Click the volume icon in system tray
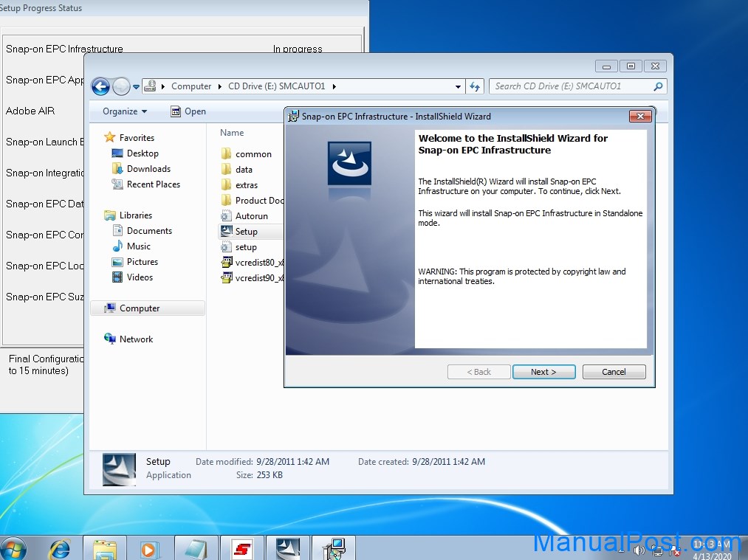The height and width of the screenshot is (560, 748). tap(639, 551)
